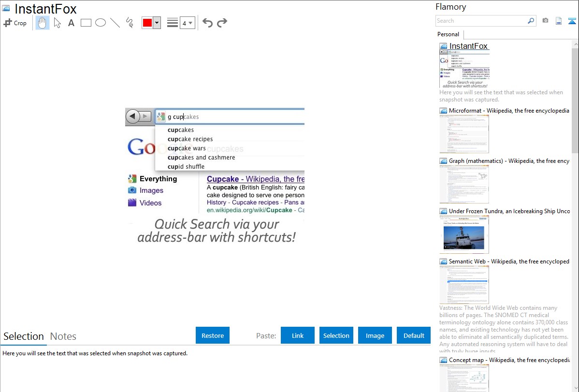This screenshot has width=579, height=392.
Task: Click the blue upward arrow icon
Action: point(572,21)
